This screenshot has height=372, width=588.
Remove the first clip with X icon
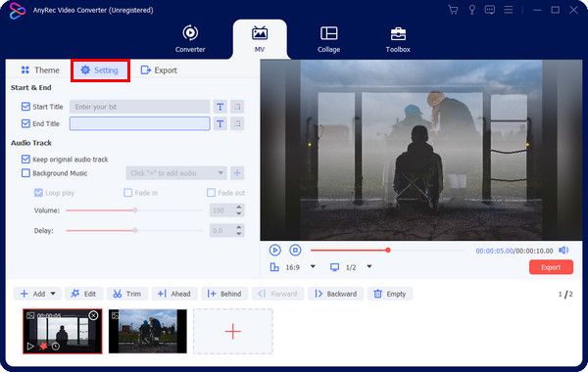(x=93, y=315)
